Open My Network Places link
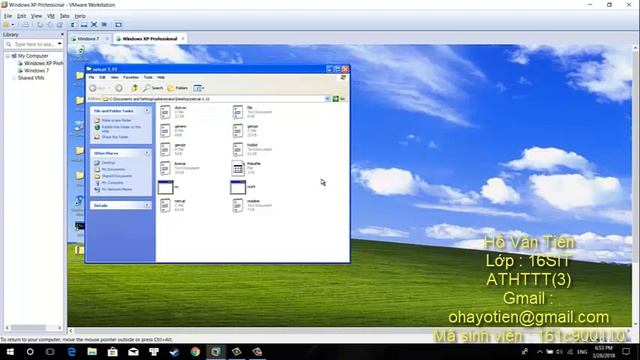640x360 pixels. 116,189
